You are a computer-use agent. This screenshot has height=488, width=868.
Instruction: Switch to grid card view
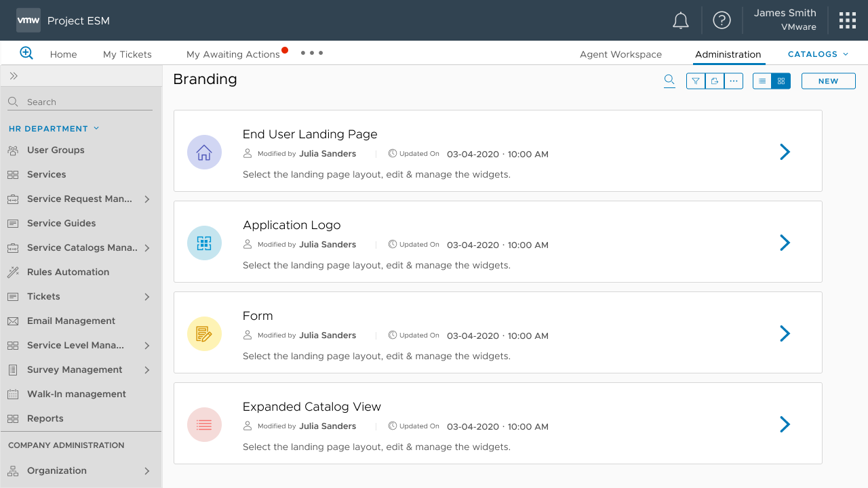(x=781, y=81)
